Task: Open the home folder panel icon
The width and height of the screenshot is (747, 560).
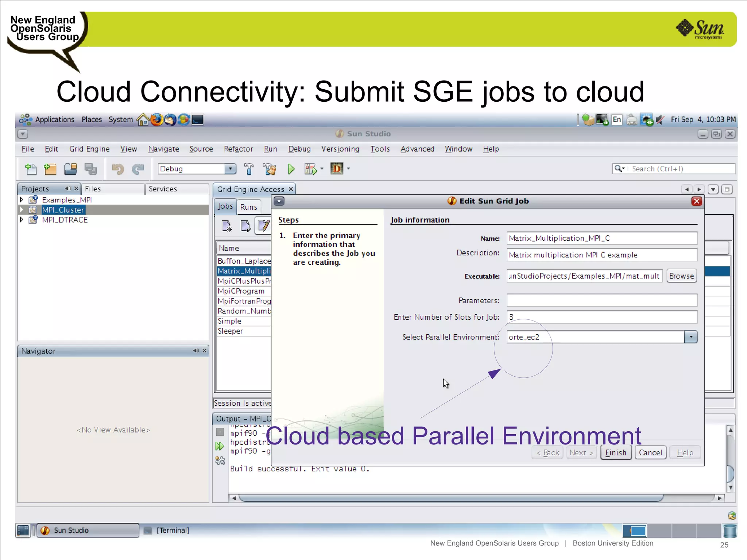Action: coord(143,120)
